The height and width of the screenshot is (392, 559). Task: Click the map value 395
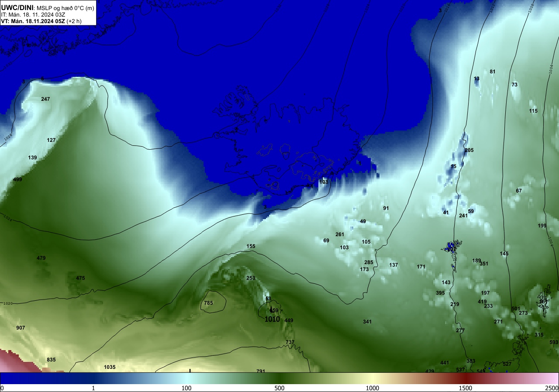(x=440, y=293)
